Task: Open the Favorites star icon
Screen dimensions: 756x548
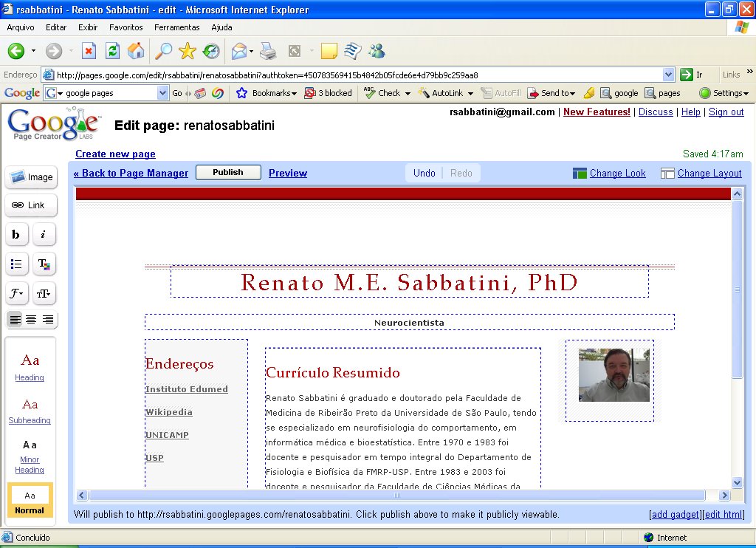Action: tap(187, 51)
